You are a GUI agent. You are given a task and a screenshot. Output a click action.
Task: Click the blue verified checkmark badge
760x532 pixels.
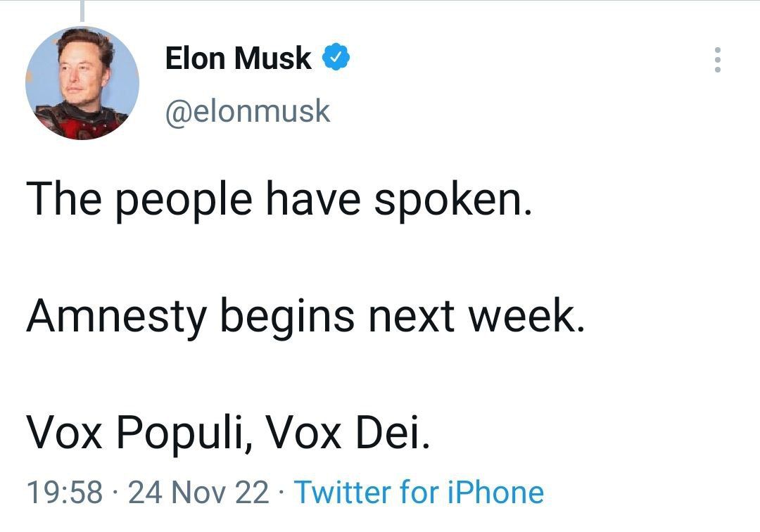tap(336, 58)
